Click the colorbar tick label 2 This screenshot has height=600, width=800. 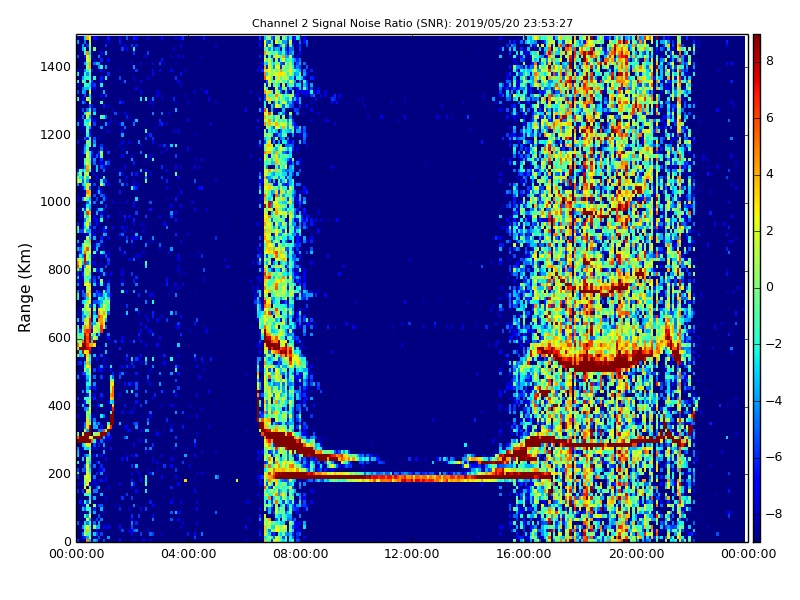click(770, 231)
